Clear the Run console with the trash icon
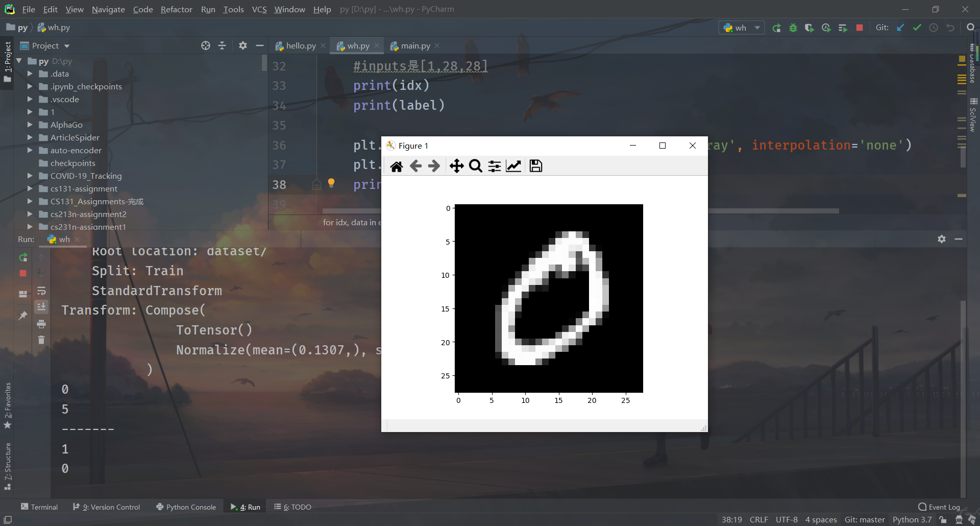 click(x=41, y=340)
